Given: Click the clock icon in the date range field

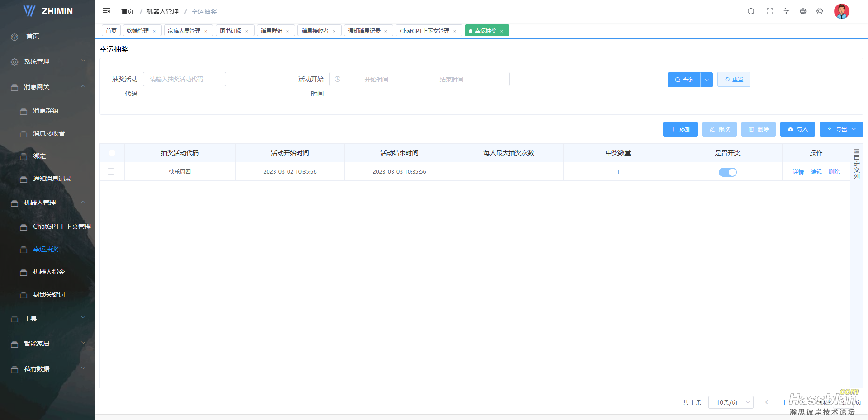Looking at the screenshot, I should click(x=337, y=79).
